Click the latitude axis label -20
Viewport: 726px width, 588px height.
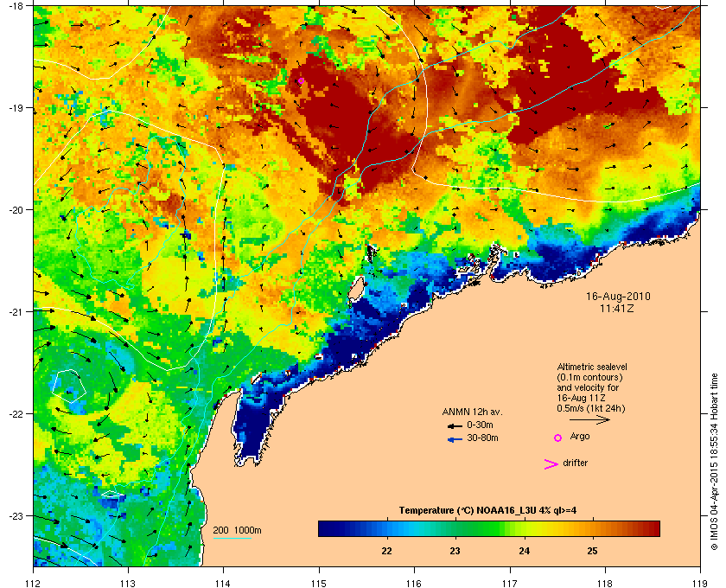[16, 210]
